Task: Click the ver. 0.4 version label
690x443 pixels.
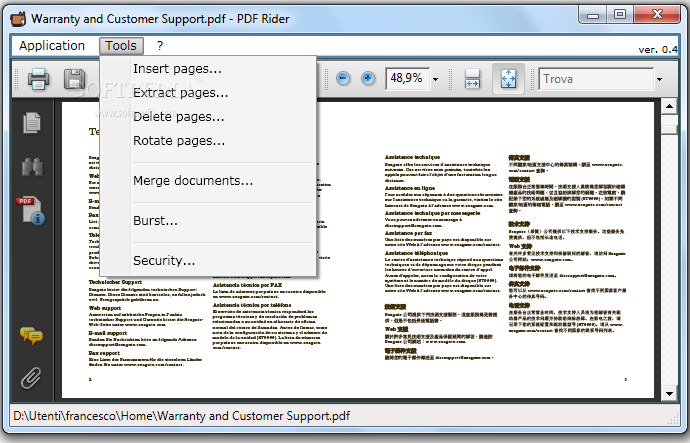Action: [x=657, y=49]
